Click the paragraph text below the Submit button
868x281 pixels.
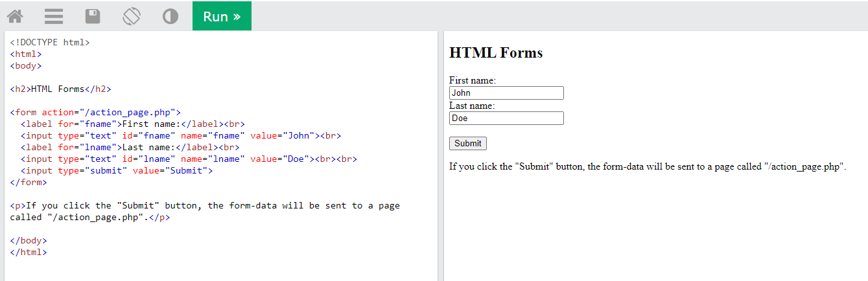[648, 166]
